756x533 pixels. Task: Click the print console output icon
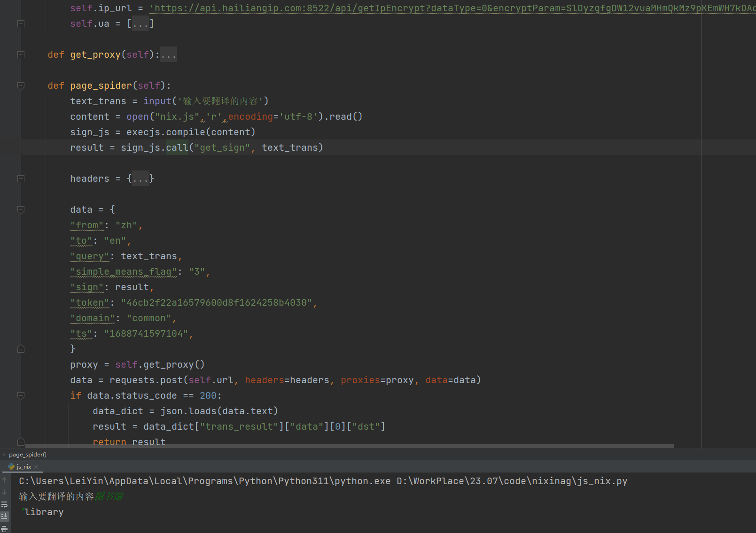coord(4,529)
